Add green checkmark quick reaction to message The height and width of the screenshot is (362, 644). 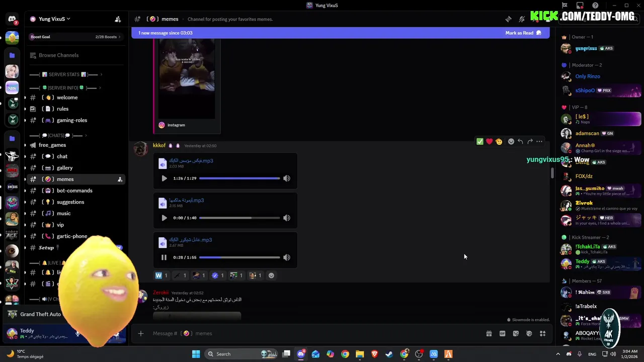coord(480,142)
